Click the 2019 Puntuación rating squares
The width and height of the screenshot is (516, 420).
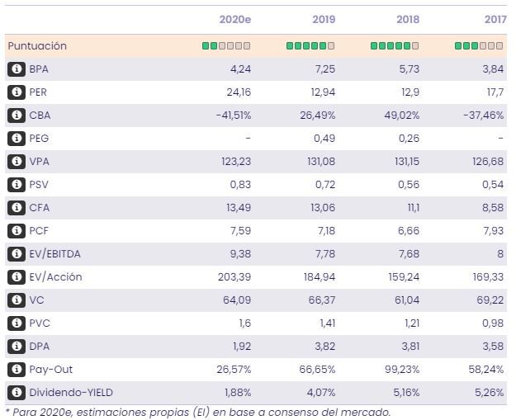[x=310, y=46]
